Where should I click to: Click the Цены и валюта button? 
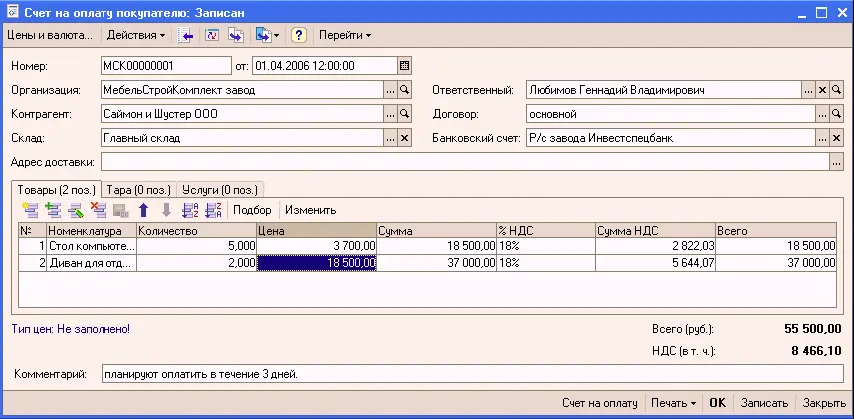50,35
